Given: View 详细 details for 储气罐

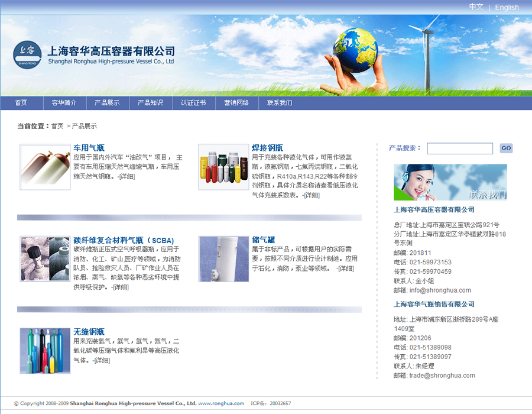Looking at the screenshot, I should tap(345, 269).
